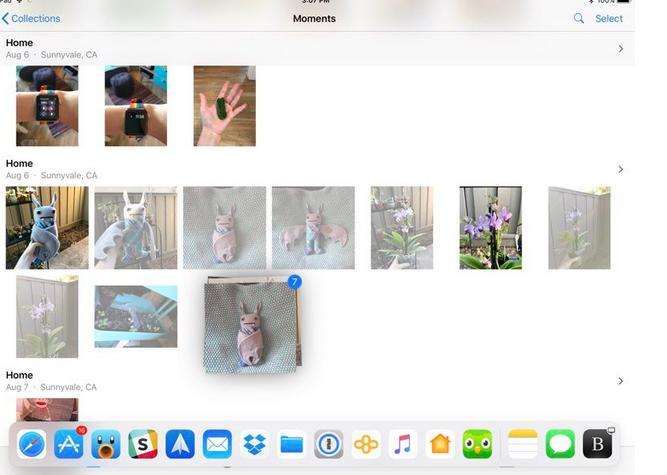Tap the blue 7 badge on stack
This screenshot has height=475, width=667.
point(294,282)
